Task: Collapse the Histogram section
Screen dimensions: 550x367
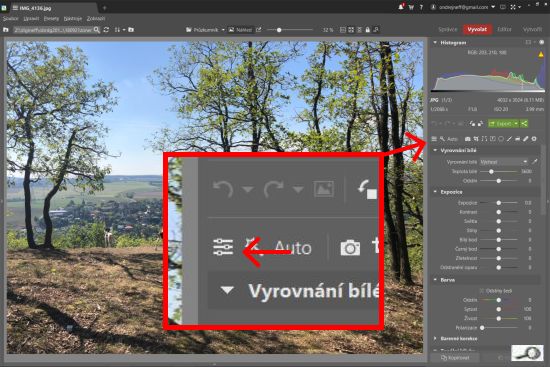Action: pos(435,42)
